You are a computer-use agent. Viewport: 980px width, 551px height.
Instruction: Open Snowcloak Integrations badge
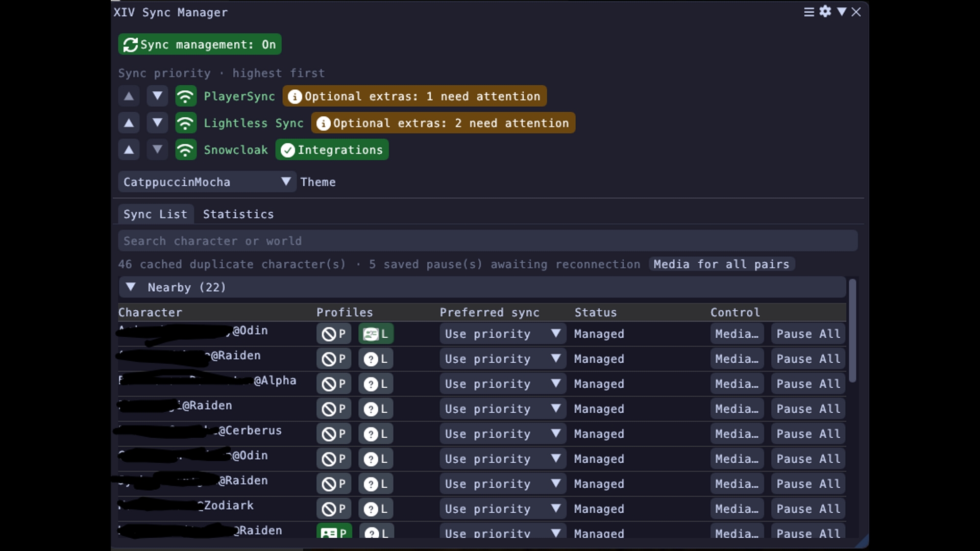pyautogui.click(x=332, y=150)
